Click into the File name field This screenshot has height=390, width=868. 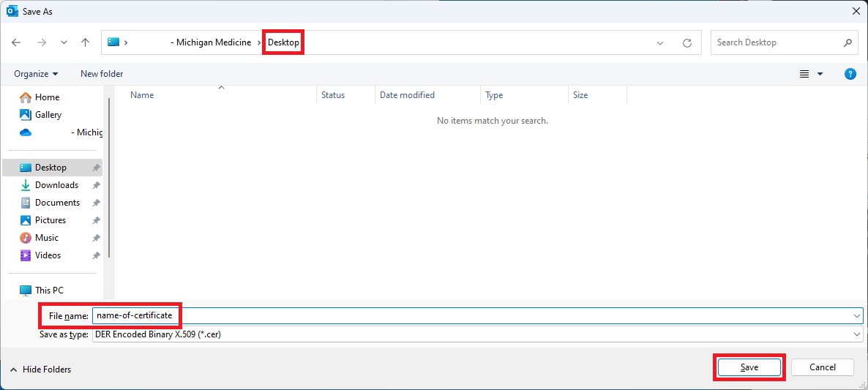pyautogui.click(x=476, y=315)
